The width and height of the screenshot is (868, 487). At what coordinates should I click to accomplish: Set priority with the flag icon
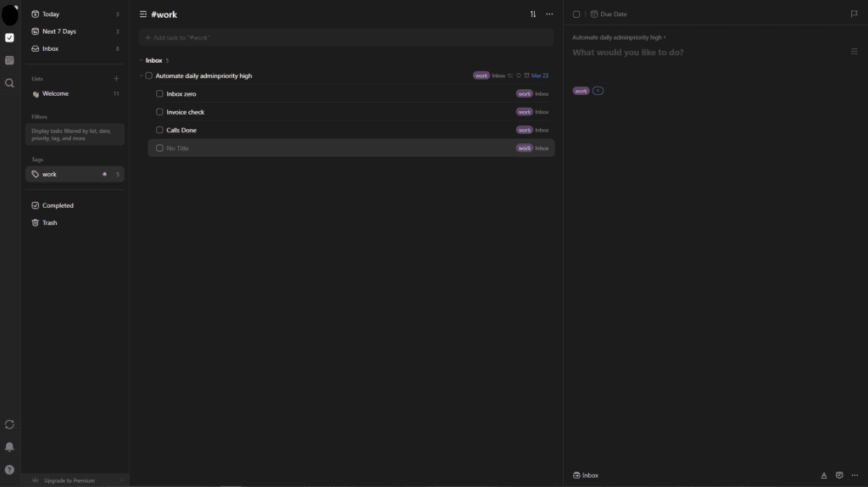coord(854,14)
